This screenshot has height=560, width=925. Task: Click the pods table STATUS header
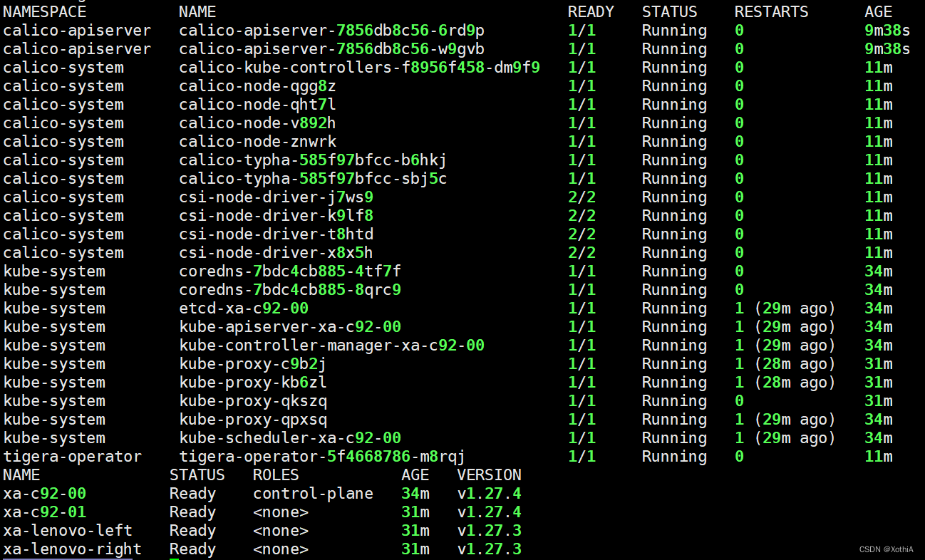point(670,12)
